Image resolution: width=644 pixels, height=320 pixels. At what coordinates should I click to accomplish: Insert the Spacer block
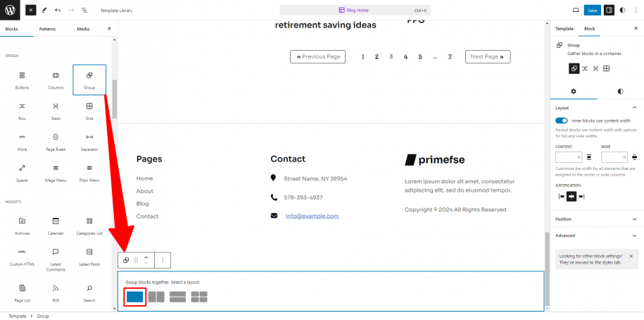(x=23, y=173)
